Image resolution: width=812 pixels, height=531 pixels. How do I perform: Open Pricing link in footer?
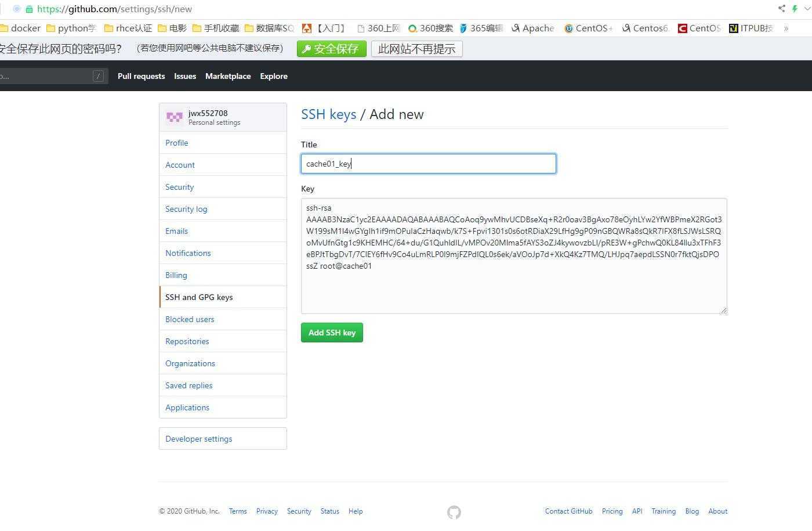point(612,511)
